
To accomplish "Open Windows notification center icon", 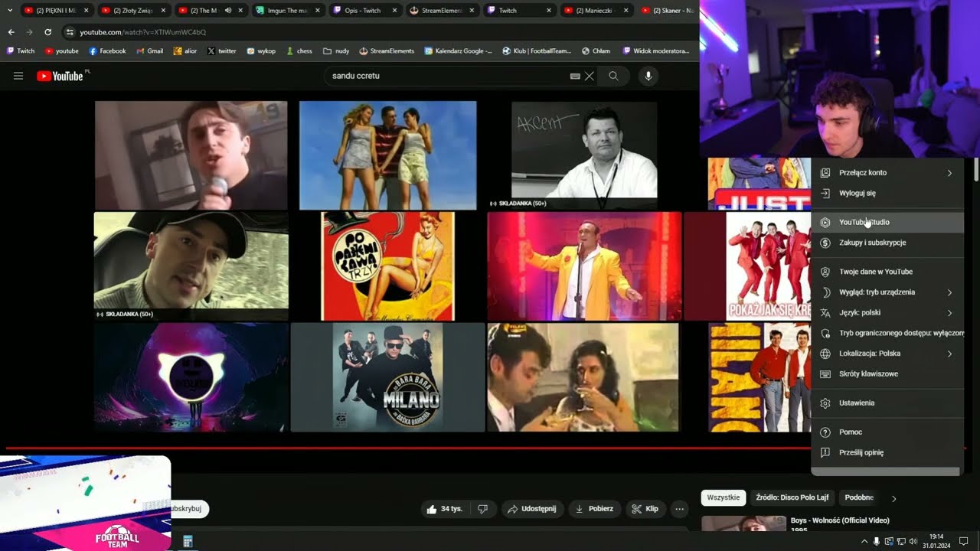I will (964, 541).
